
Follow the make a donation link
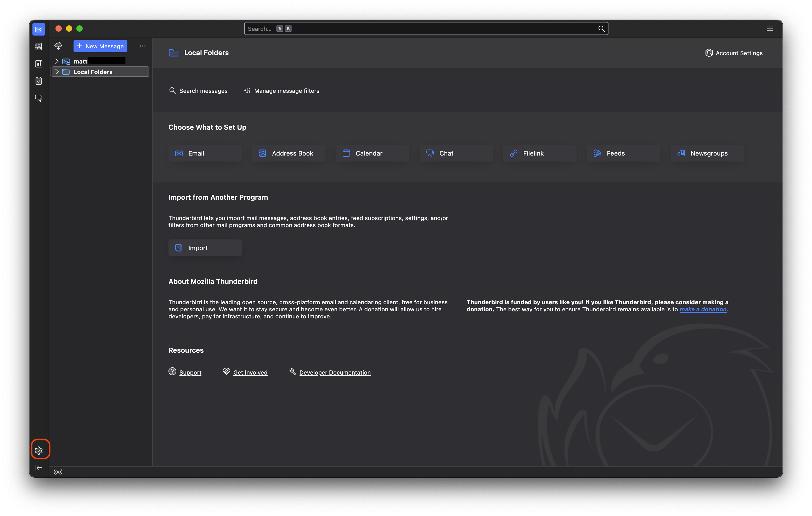point(703,309)
